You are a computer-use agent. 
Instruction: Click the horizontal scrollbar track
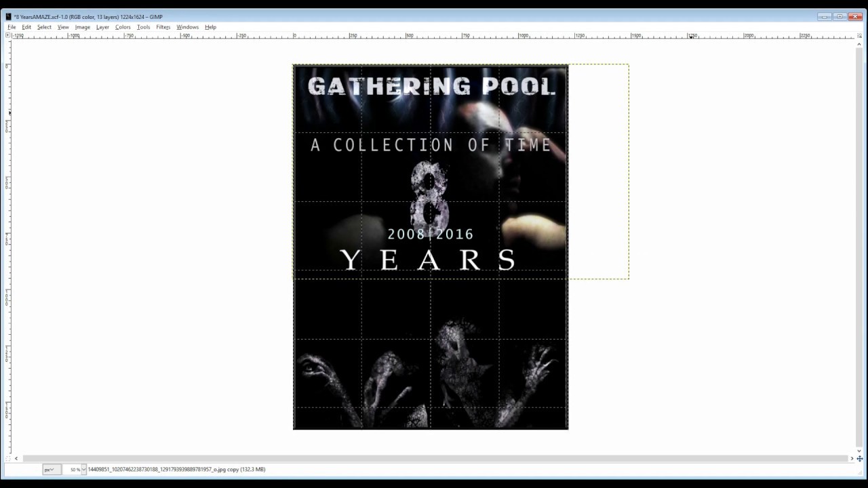[434, 459]
